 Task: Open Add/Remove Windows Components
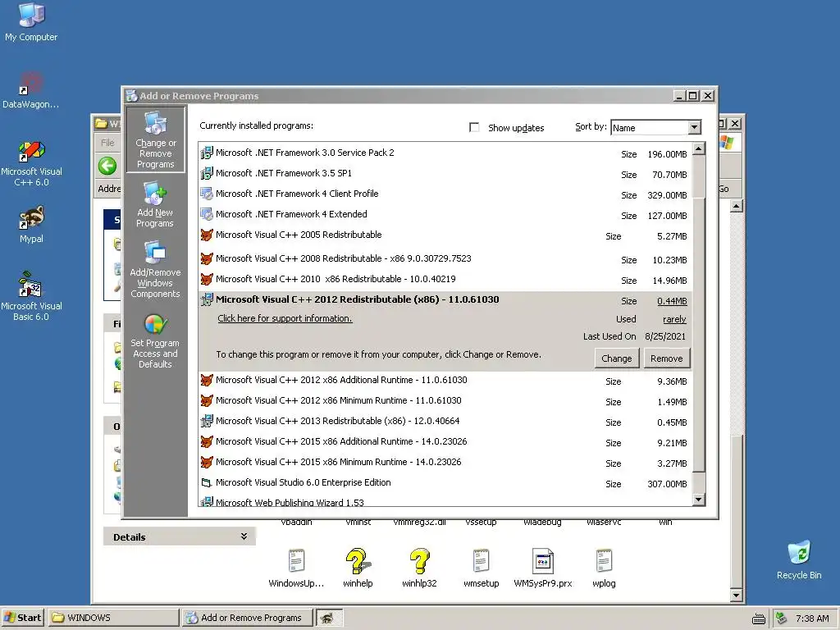[155, 269]
